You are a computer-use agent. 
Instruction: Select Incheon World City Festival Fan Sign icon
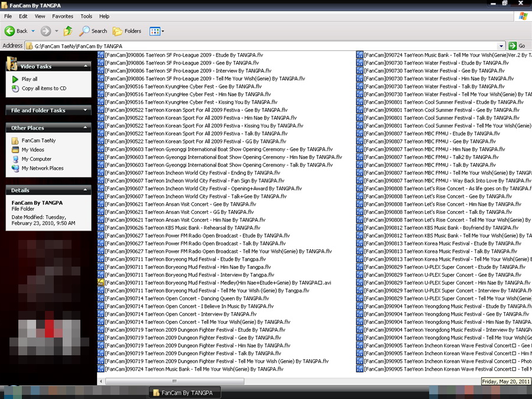tap(100, 180)
